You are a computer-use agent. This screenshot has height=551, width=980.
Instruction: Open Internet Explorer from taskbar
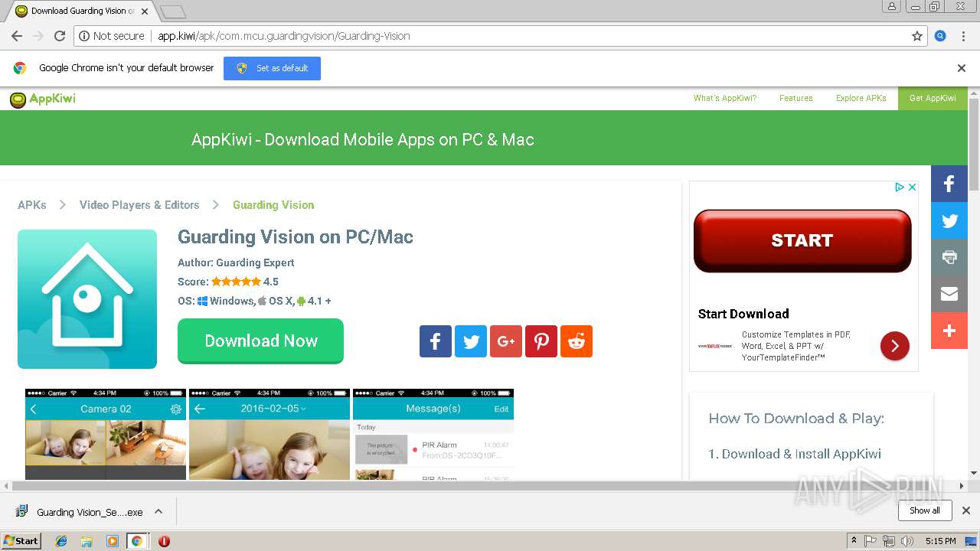[x=61, y=541]
